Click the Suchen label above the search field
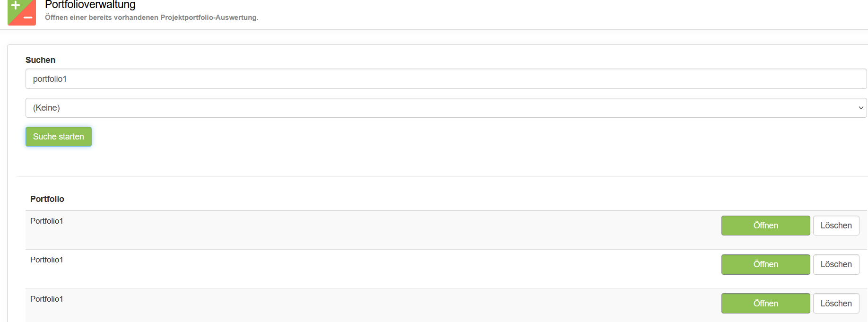The image size is (868, 322). pyautogui.click(x=40, y=60)
